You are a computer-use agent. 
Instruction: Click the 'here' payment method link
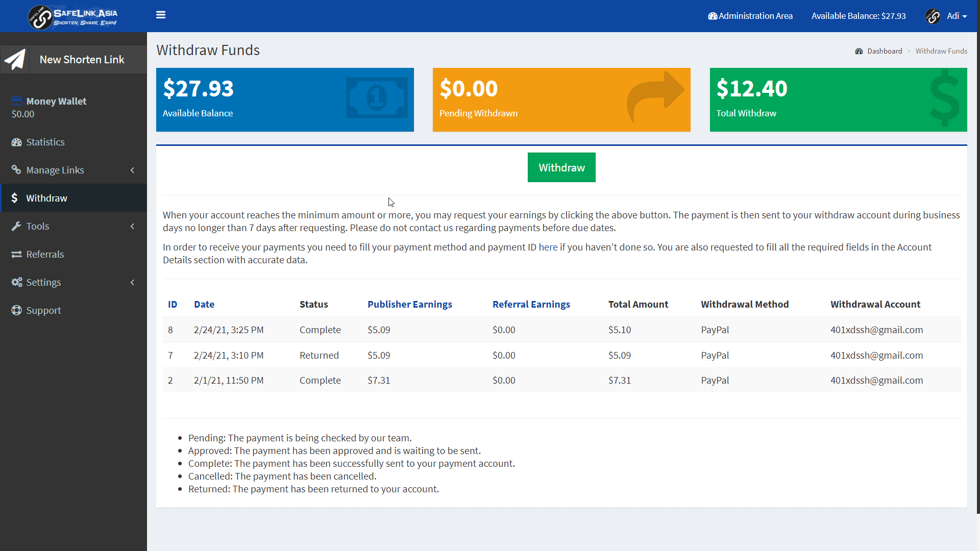(547, 247)
